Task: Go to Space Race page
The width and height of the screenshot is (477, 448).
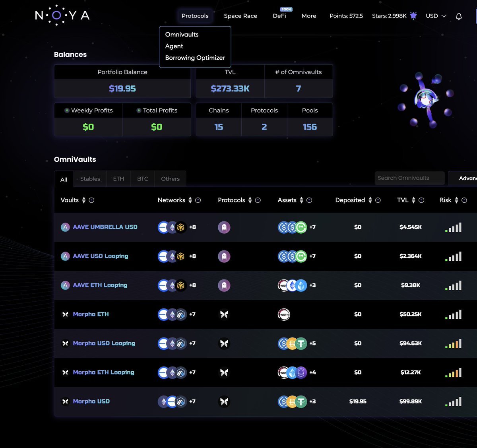Action: (240, 16)
